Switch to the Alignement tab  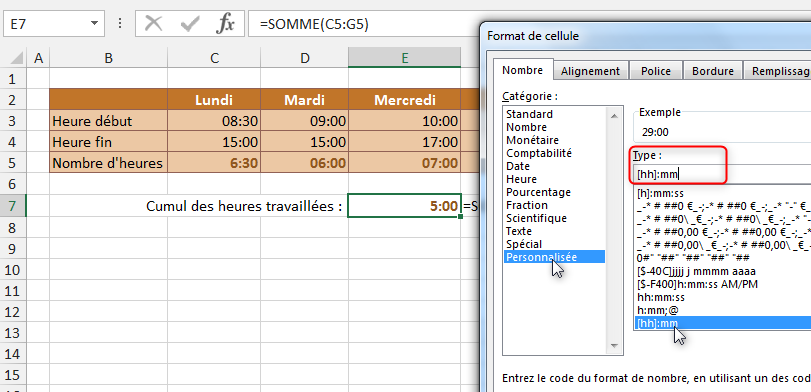590,71
